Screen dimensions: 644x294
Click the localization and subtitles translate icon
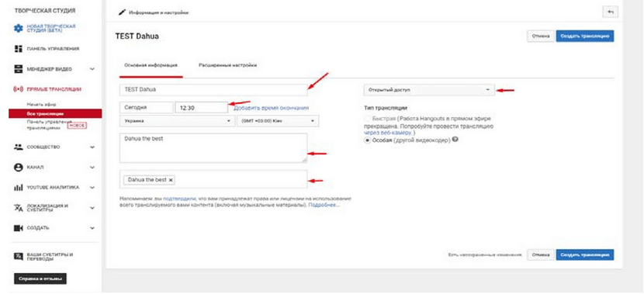coord(18,208)
